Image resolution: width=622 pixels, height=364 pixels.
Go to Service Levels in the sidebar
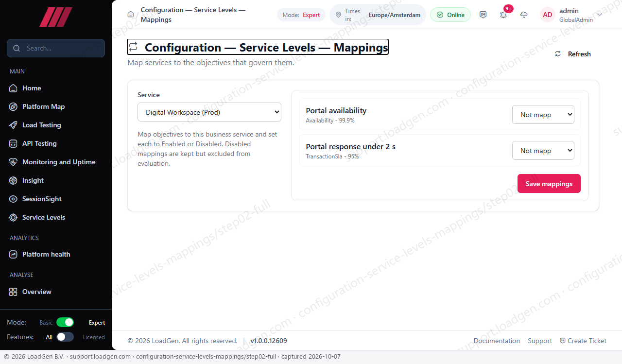click(56, 217)
